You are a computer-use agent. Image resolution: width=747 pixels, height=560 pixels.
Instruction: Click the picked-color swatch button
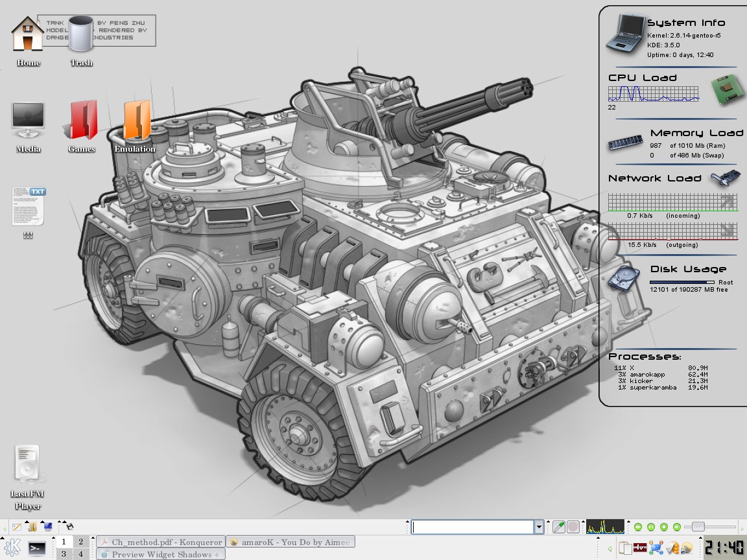click(x=574, y=527)
